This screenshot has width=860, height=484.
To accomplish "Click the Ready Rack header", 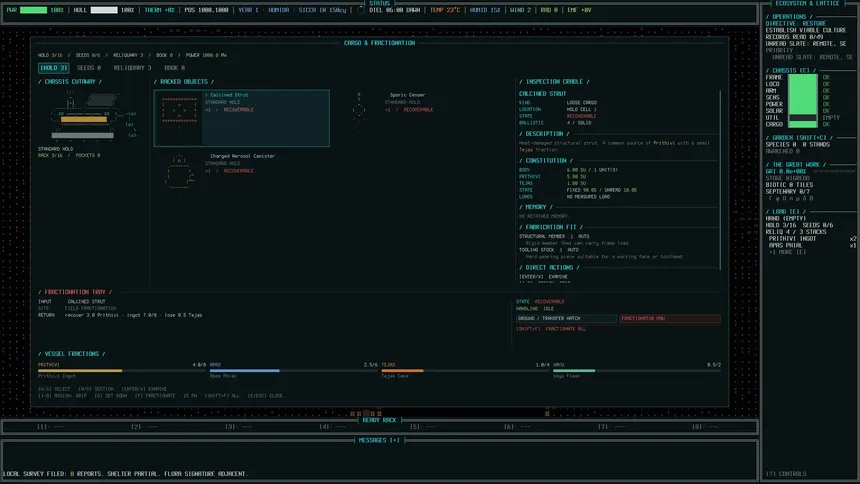I will [379, 420].
